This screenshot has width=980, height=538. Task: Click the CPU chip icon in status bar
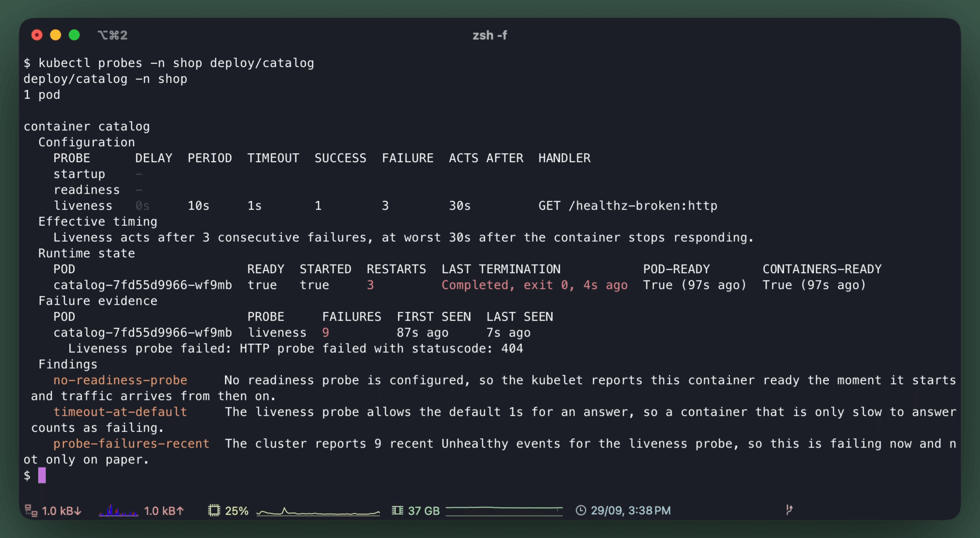click(x=214, y=511)
